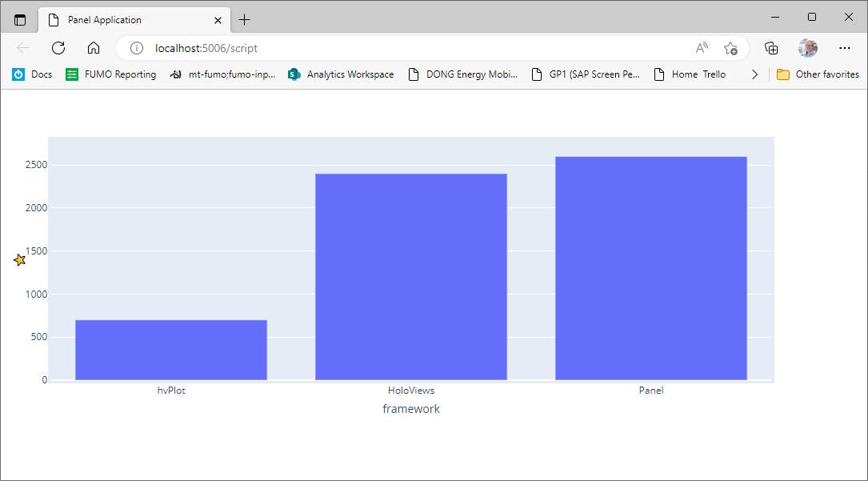The image size is (868, 481).
Task: Activate Read Aloud on this page
Action: 702,48
